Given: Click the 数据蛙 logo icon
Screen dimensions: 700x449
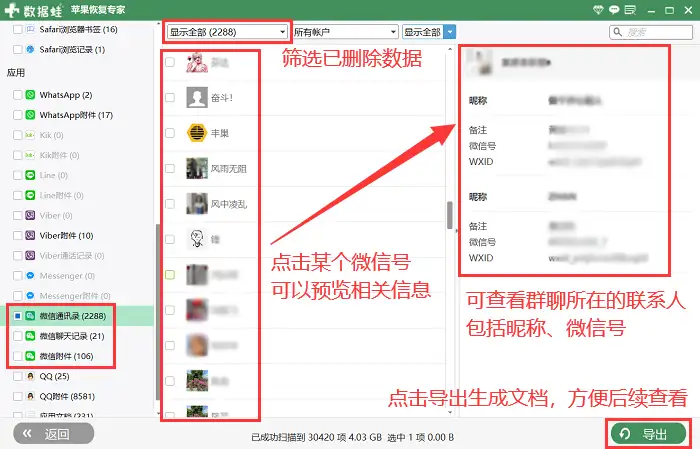Looking at the screenshot, I should pyautogui.click(x=12, y=10).
